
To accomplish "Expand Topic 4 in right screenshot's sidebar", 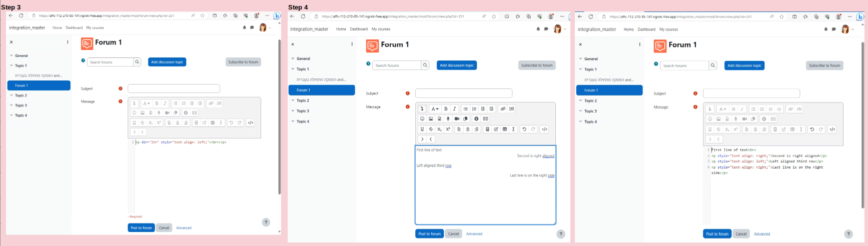I will [581, 121].
